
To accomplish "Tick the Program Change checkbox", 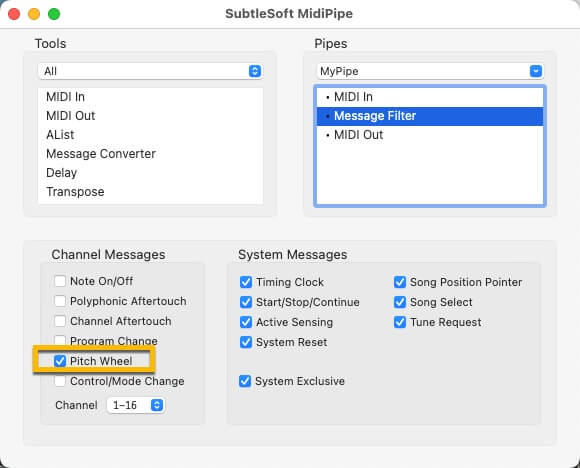I will point(60,341).
